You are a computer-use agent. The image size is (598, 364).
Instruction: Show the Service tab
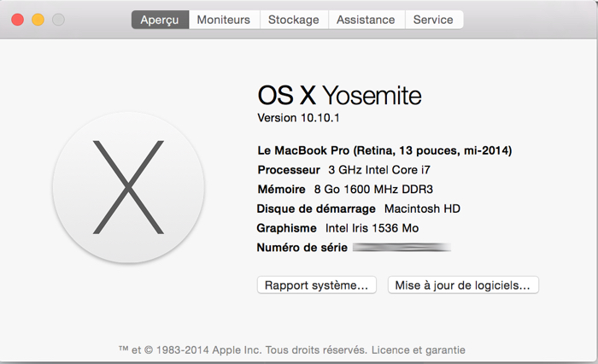[x=433, y=20]
